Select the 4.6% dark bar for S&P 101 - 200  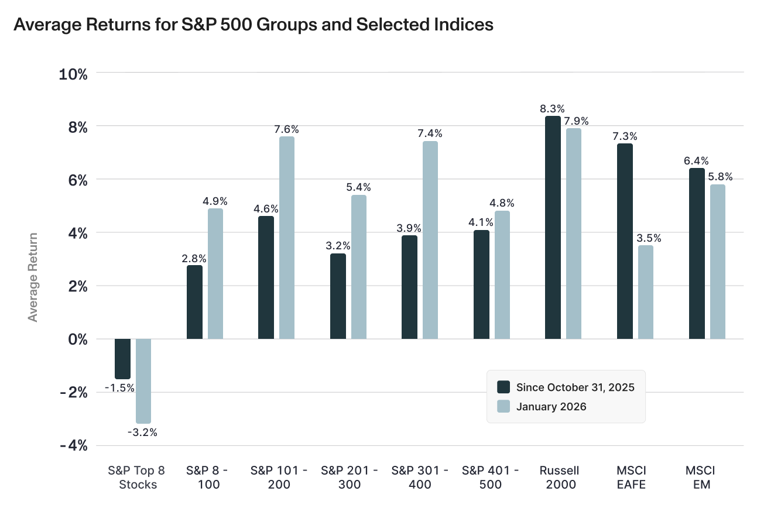tap(266, 277)
